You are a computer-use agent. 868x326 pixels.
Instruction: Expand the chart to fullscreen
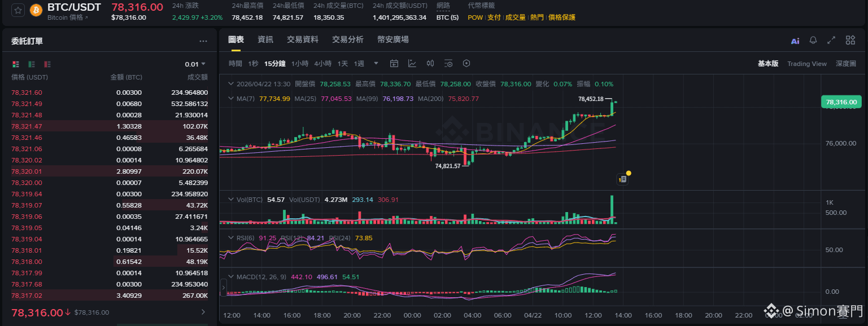click(x=831, y=40)
